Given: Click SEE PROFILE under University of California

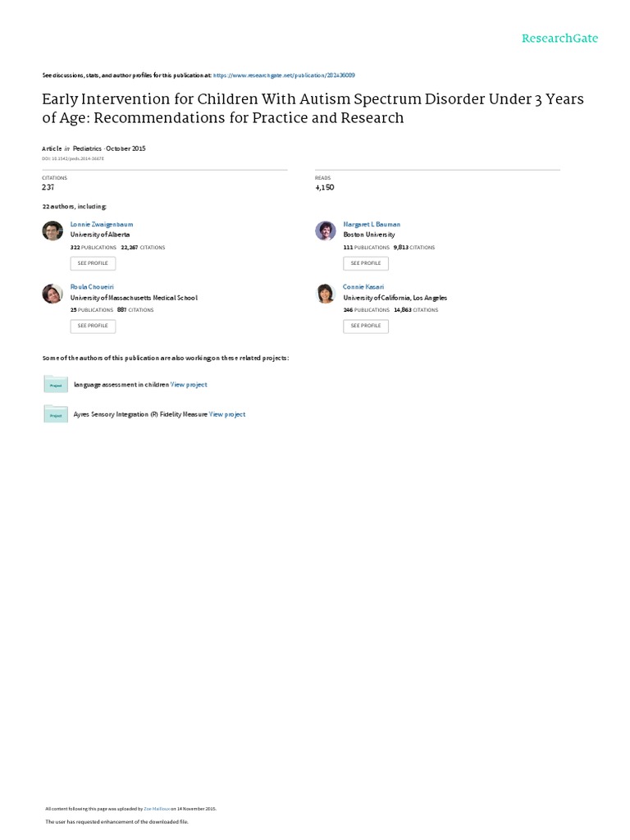Looking at the screenshot, I should [x=365, y=326].
